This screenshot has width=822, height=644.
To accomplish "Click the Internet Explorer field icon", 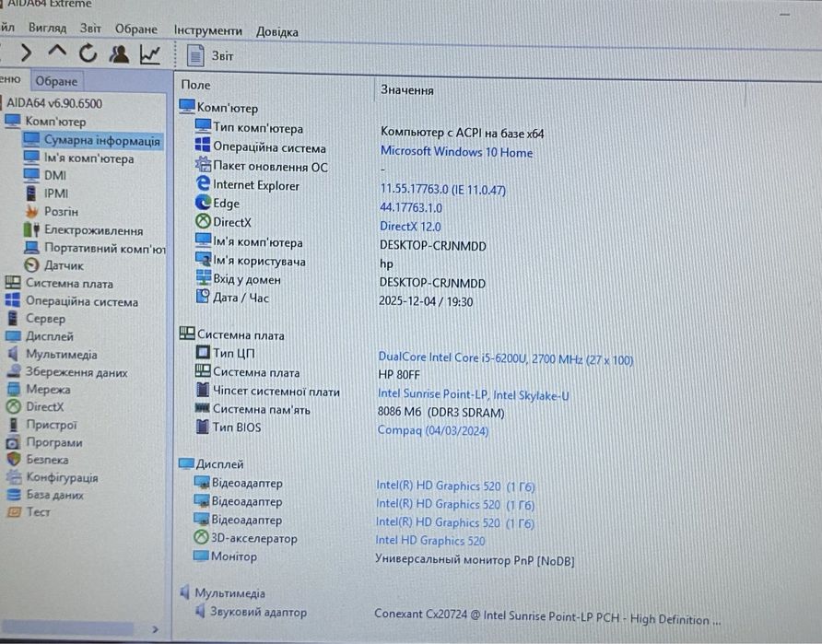I will [203, 183].
